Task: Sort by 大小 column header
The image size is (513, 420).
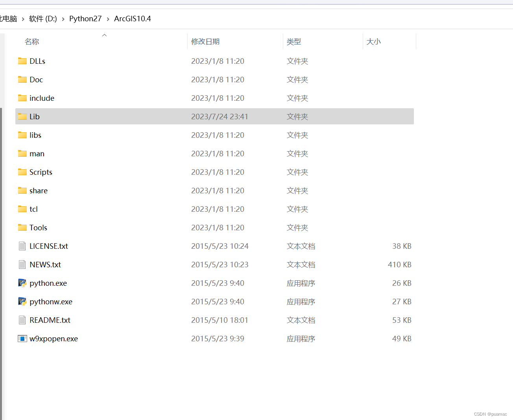Action: pyautogui.click(x=374, y=41)
